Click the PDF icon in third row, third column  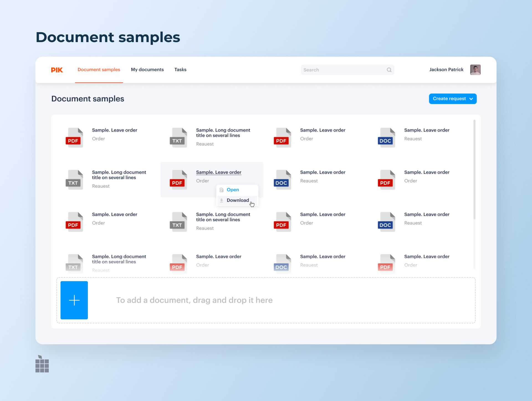pos(282,222)
